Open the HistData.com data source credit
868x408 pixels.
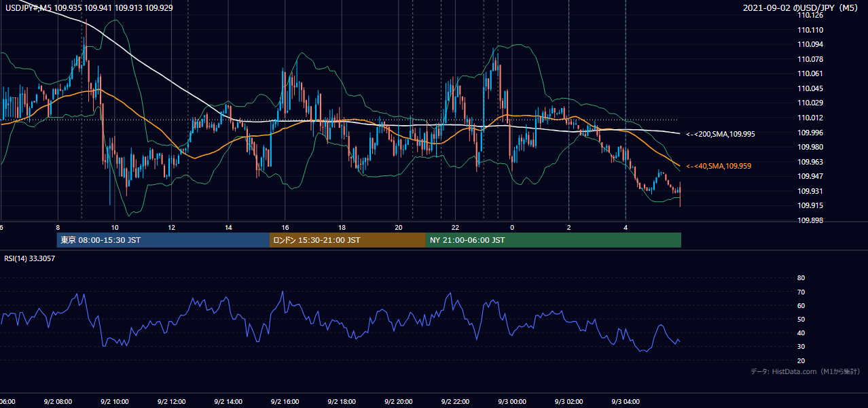click(x=805, y=371)
